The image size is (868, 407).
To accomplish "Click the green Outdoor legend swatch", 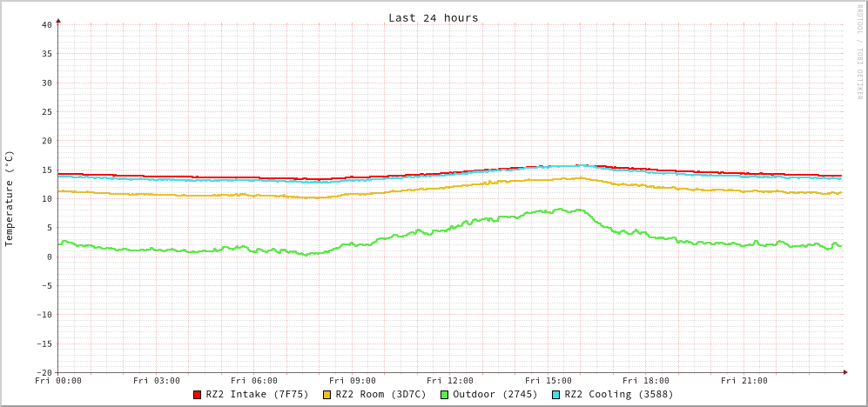I will coord(444,395).
